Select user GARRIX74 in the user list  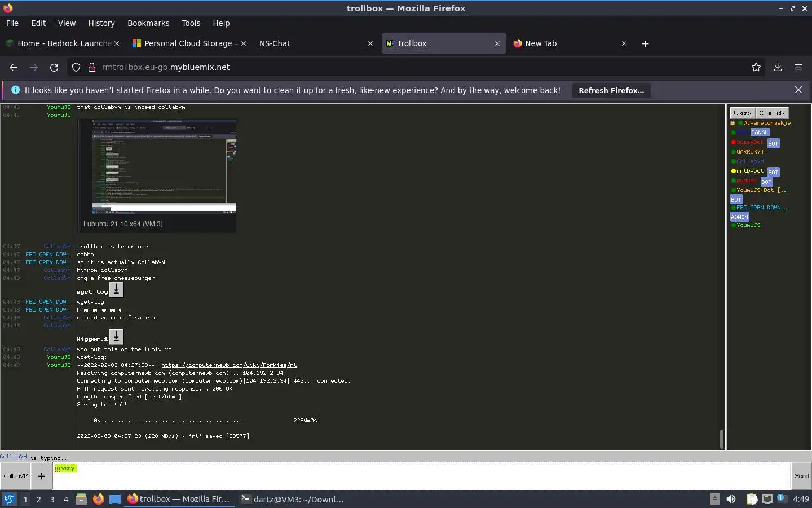[x=750, y=152]
